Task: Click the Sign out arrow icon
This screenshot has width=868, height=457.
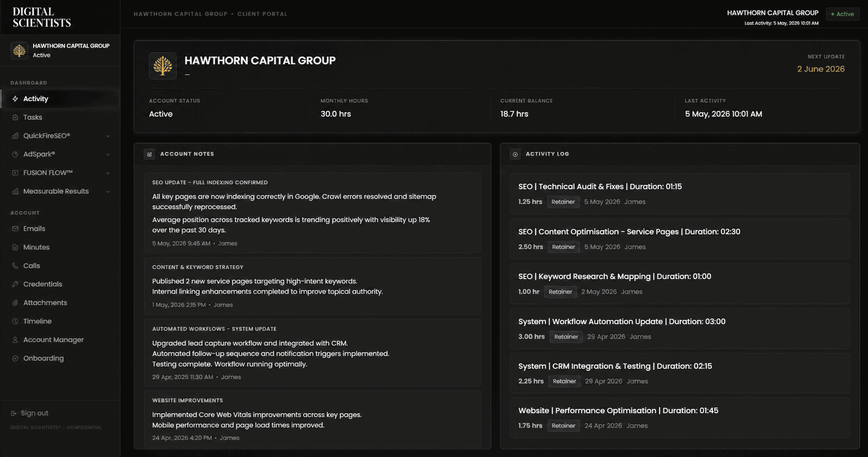Action: pos(14,413)
